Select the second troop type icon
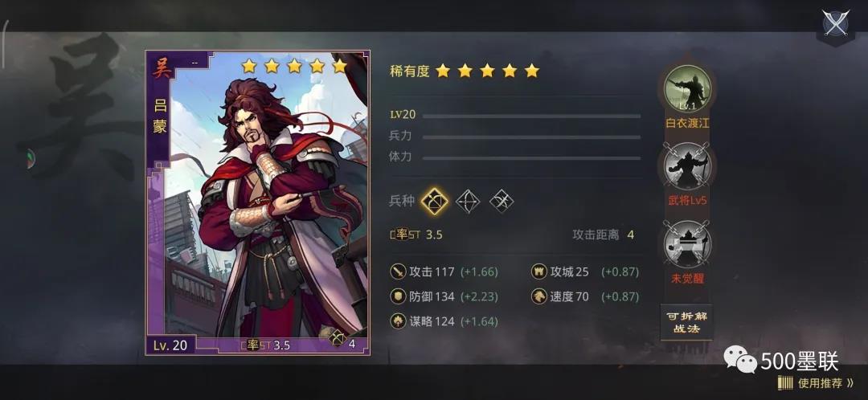Viewport: 868px width, 400px height. click(468, 201)
